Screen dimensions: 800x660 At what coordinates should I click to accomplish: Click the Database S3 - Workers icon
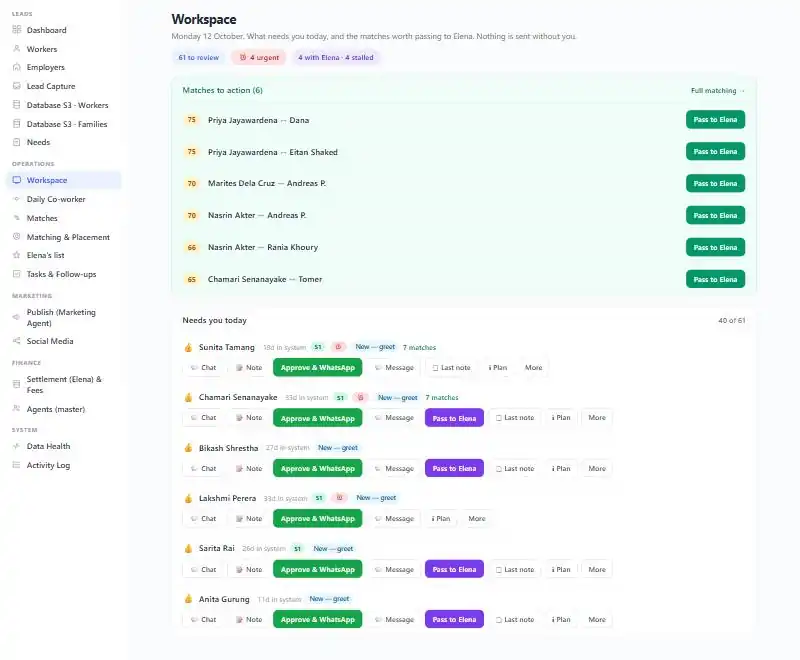(x=17, y=105)
